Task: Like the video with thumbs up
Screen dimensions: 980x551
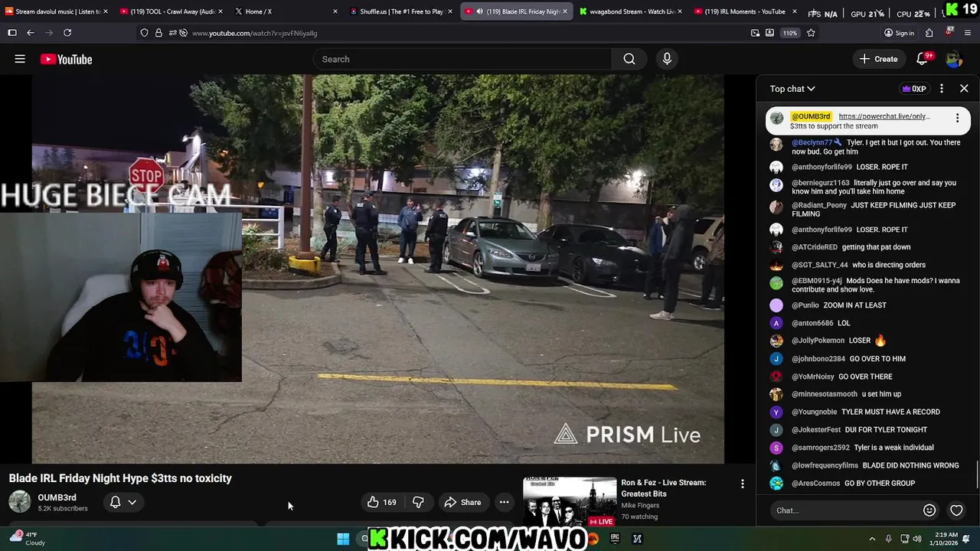Action: coord(381,502)
